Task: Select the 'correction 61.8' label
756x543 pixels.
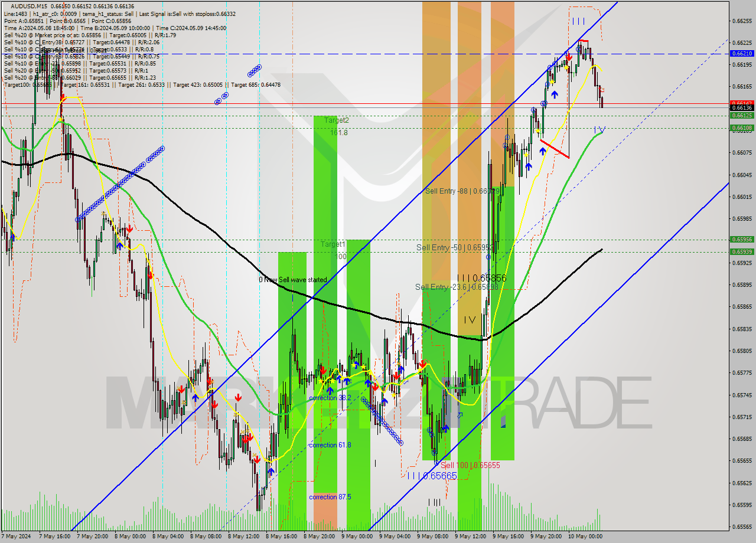Action: (330, 445)
